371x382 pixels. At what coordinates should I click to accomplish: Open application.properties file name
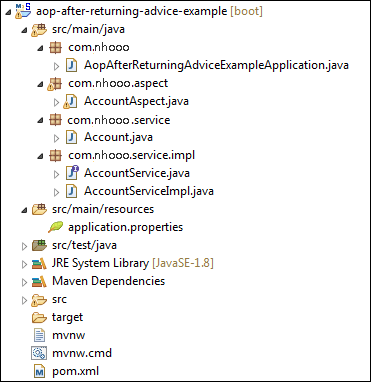click(x=126, y=227)
